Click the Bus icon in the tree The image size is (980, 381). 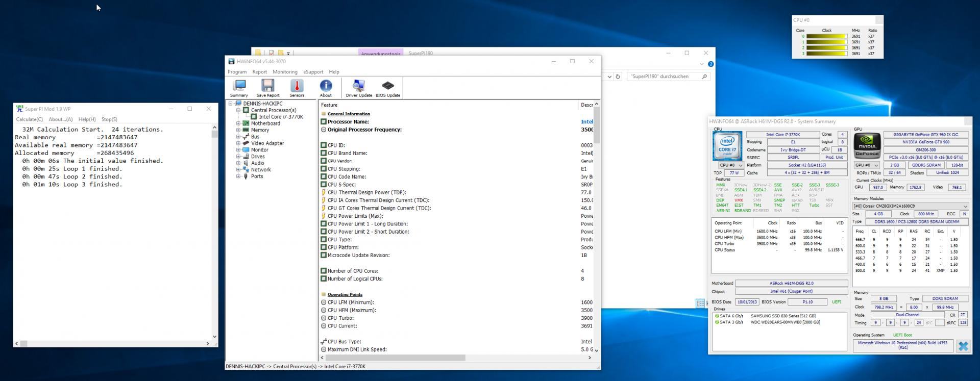(246, 137)
